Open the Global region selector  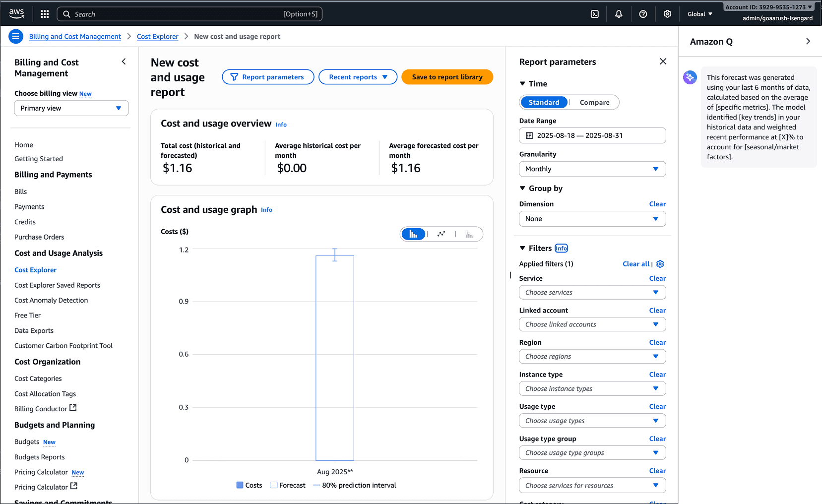pos(699,14)
